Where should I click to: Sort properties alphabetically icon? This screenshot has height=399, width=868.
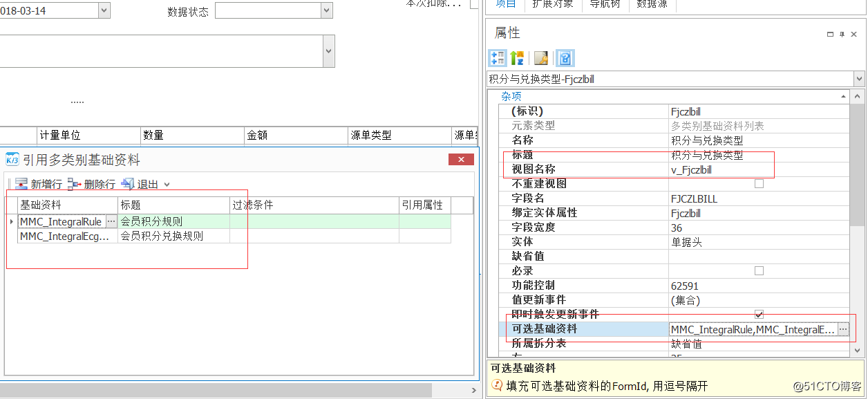coord(517,58)
